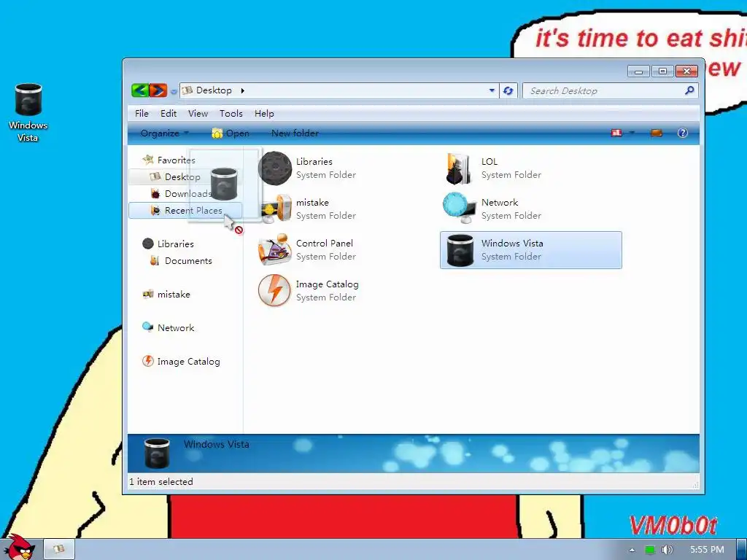Click the Open toolbar button
Image resolution: width=747 pixels, height=560 pixels.
(230, 133)
